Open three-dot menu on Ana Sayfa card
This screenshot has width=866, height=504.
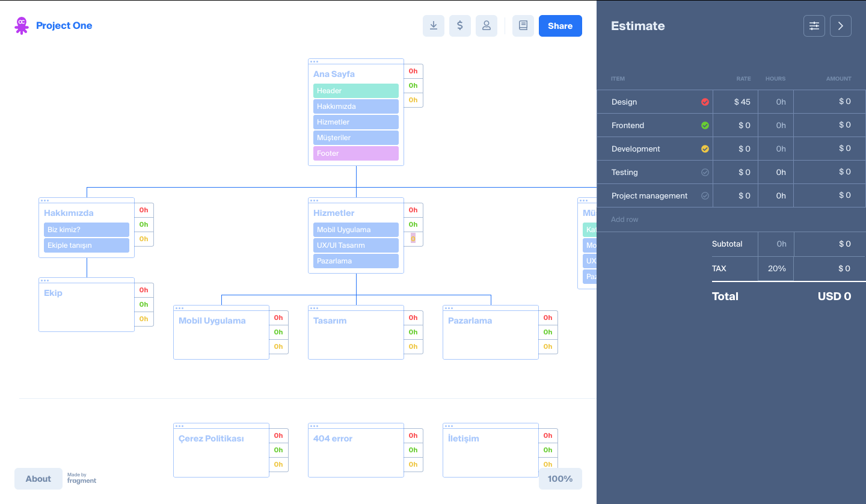coord(314,61)
